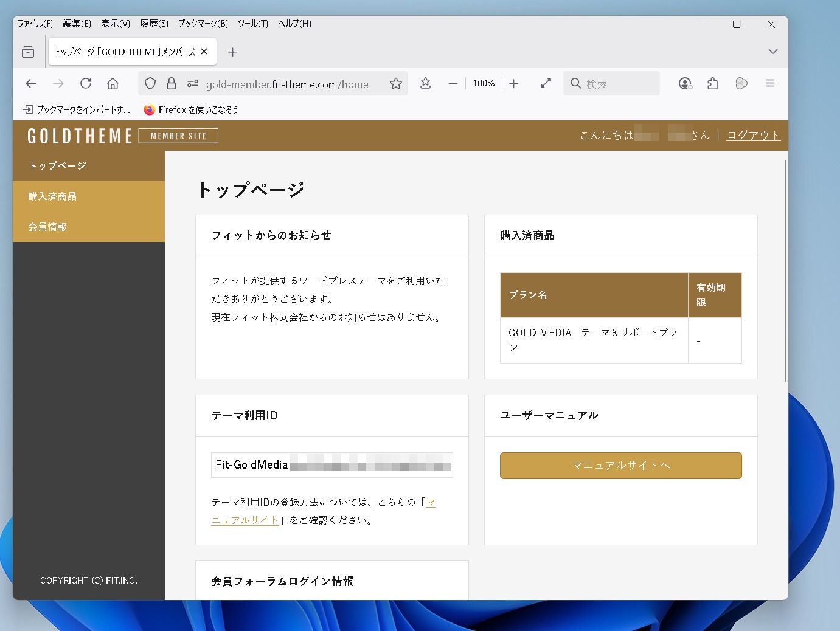Maximize the Firefox window
The width and height of the screenshot is (840, 631).
(x=737, y=24)
